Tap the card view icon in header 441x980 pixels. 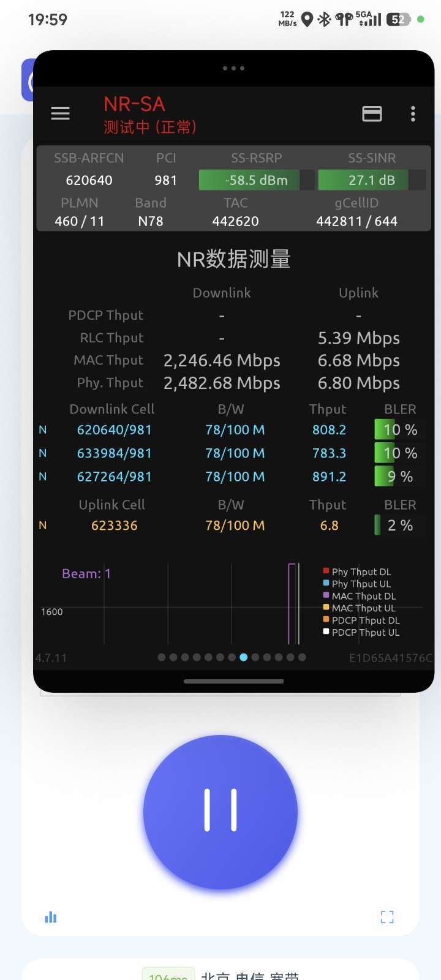(372, 113)
